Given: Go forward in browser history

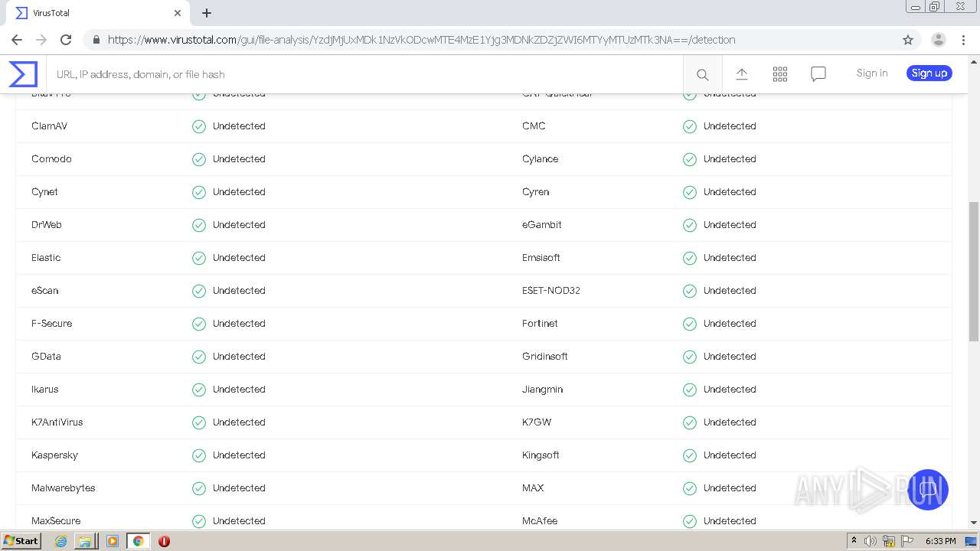Looking at the screenshot, I should coord(41,40).
